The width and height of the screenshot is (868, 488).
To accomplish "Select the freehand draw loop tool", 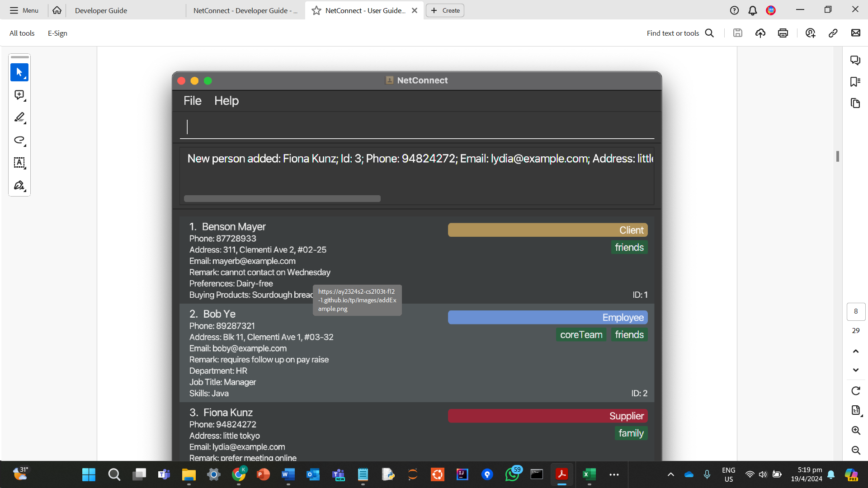I will click(19, 140).
